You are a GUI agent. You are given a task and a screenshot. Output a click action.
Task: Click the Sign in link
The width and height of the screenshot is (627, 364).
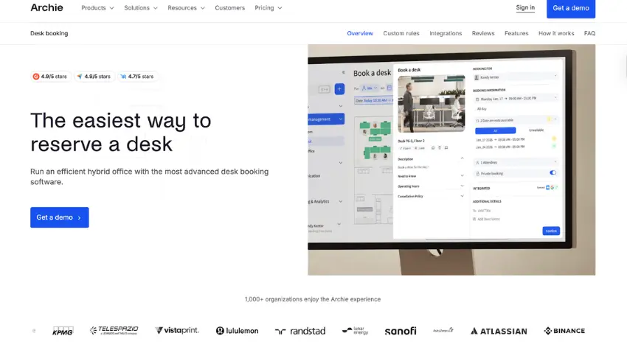525,7
